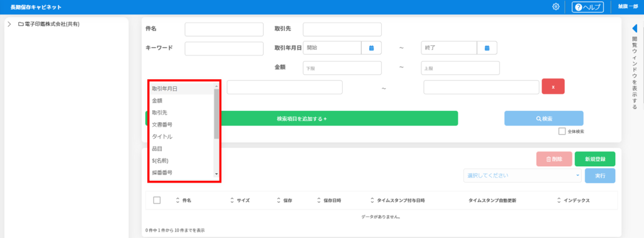
Task: Click 検索項目を追加する + button
Action: coord(301,118)
